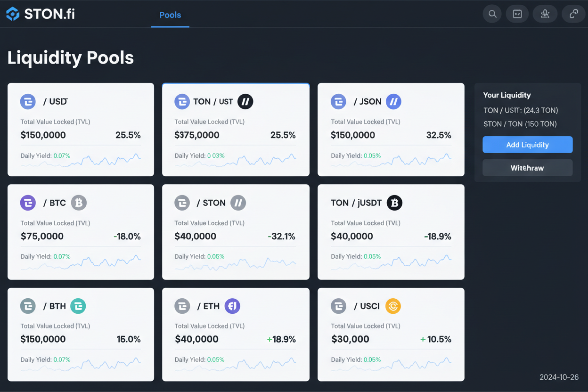The width and height of the screenshot is (588, 392).
Task: Select the Ethereum icon on the ETH pool card
Action: coord(232,306)
